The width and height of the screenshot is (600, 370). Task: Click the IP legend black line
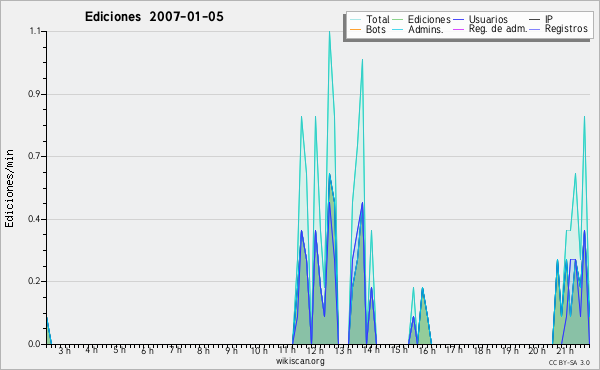[535, 20]
